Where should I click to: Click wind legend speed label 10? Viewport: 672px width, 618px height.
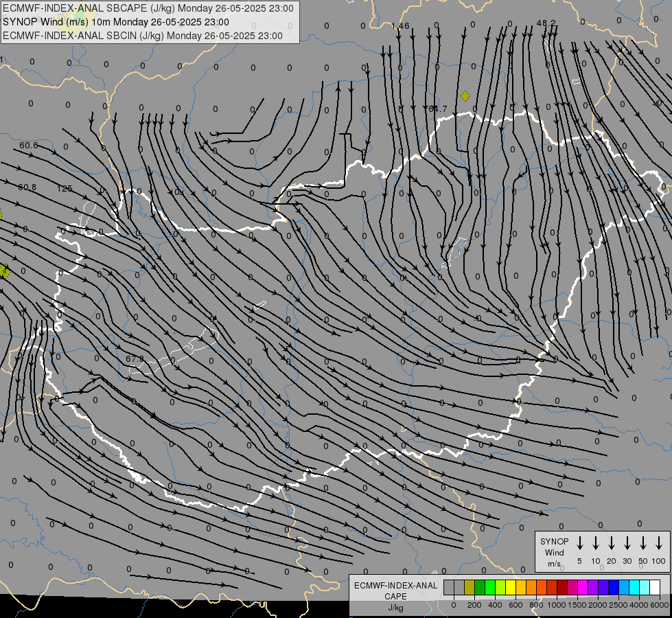tap(596, 561)
